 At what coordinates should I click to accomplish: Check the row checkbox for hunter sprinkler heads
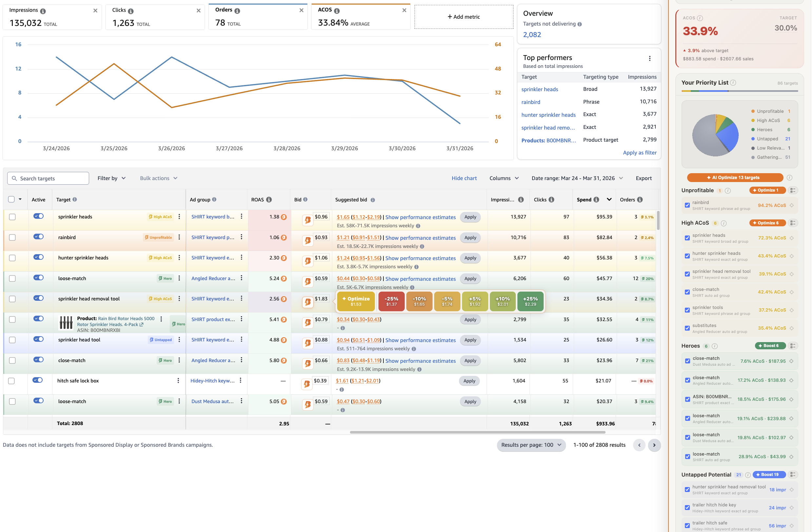(x=12, y=258)
